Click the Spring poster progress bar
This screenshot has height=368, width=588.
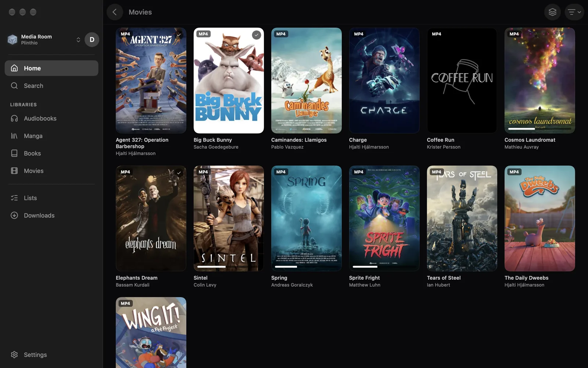coord(306,267)
